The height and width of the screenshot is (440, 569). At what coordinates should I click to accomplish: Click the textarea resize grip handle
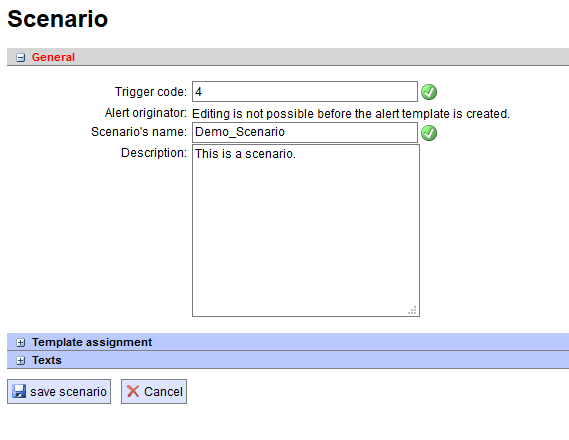[x=412, y=310]
